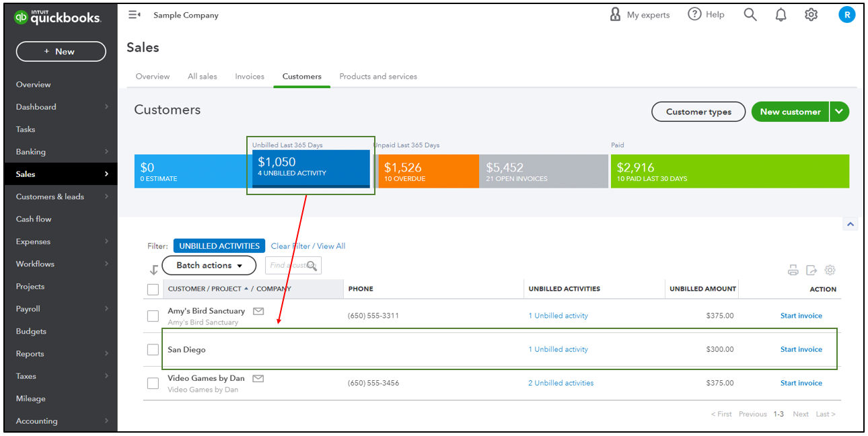Screen dimensions: 868x436
Task: Click the search icon in Find a customer box
Action: pos(312,266)
